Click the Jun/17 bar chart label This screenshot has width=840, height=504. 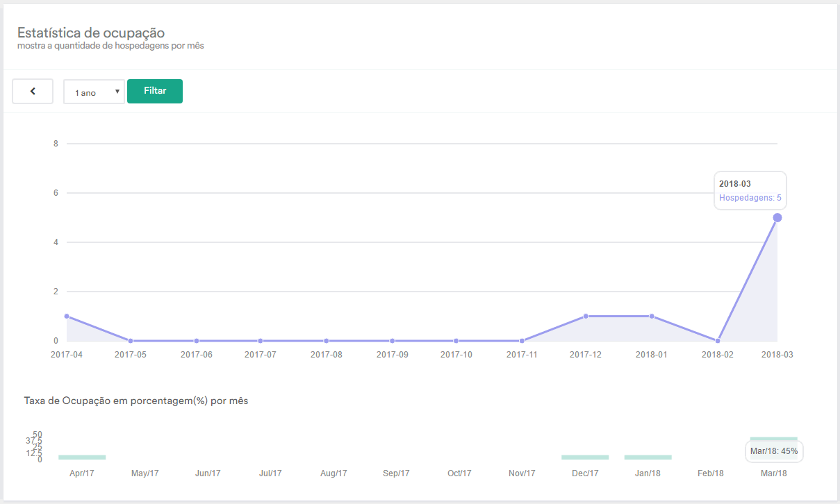click(208, 473)
